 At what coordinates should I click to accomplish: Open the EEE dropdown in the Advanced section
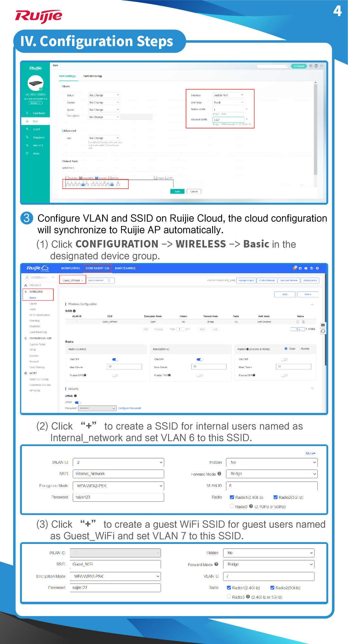tap(104, 138)
